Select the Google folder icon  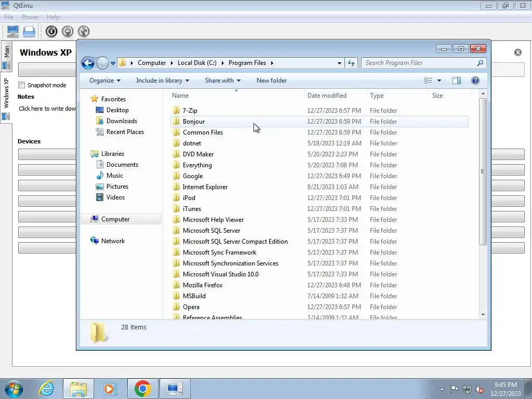click(176, 176)
